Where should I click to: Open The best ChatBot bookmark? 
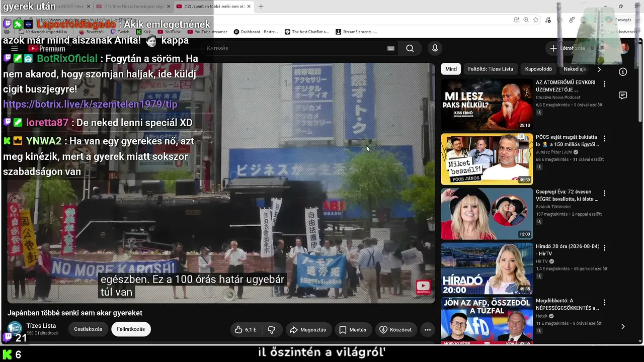(306, 32)
